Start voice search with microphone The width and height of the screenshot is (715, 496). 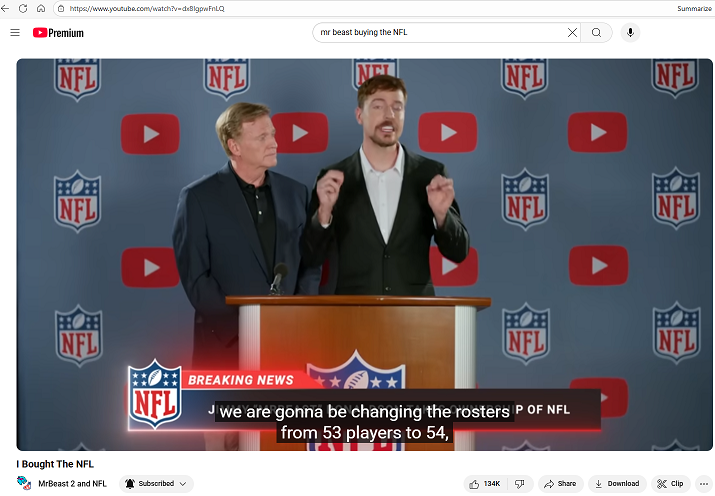click(630, 33)
